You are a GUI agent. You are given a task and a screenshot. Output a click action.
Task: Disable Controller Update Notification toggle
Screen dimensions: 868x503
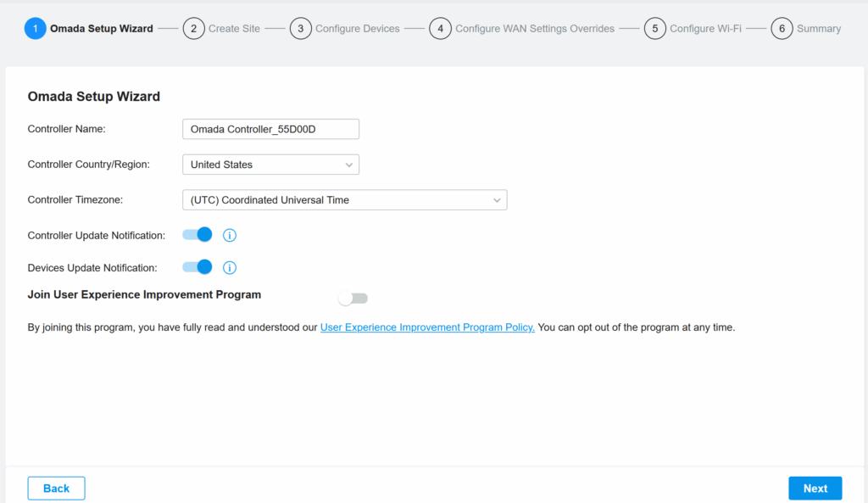coord(197,235)
